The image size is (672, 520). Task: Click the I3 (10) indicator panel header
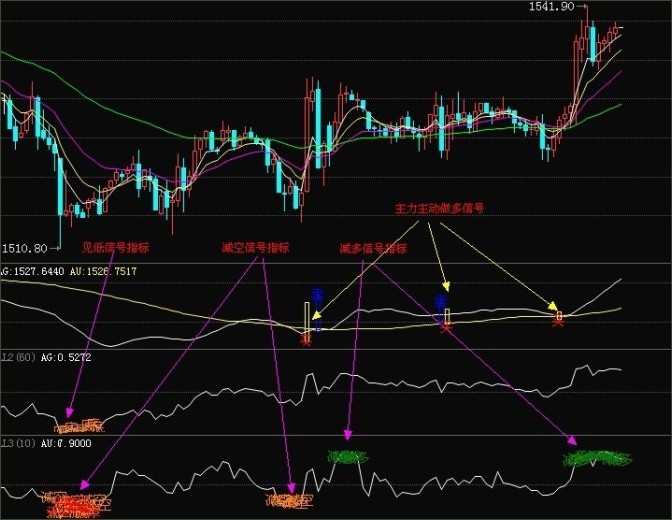[19, 443]
